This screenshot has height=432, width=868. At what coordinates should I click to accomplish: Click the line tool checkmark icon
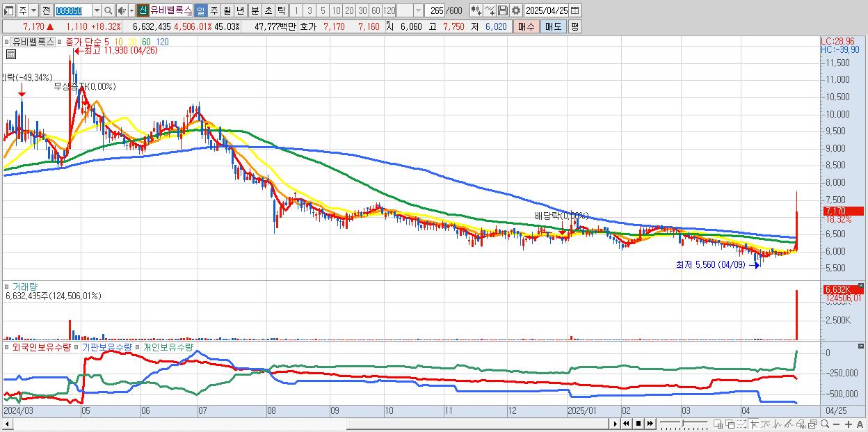pos(490,10)
